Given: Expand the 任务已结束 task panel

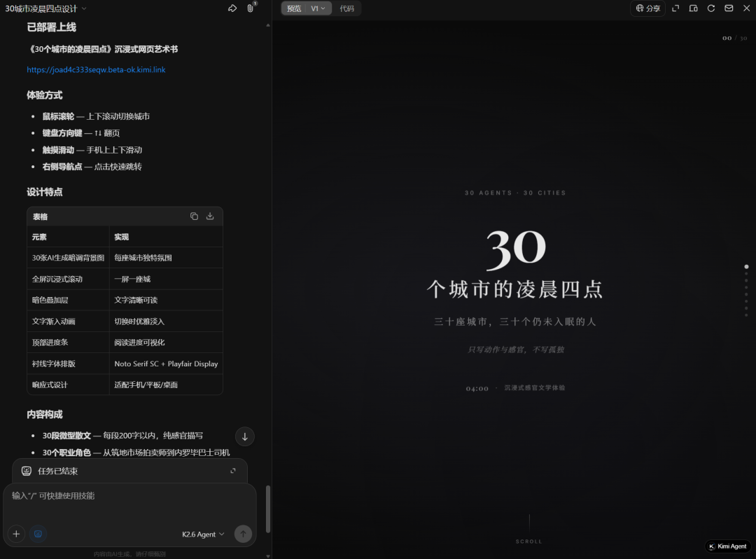Looking at the screenshot, I should tap(233, 471).
